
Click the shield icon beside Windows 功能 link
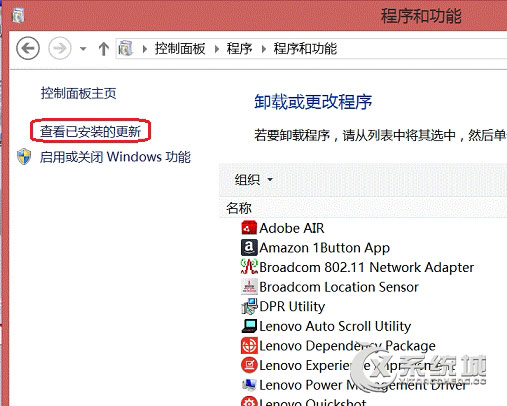pos(24,157)
